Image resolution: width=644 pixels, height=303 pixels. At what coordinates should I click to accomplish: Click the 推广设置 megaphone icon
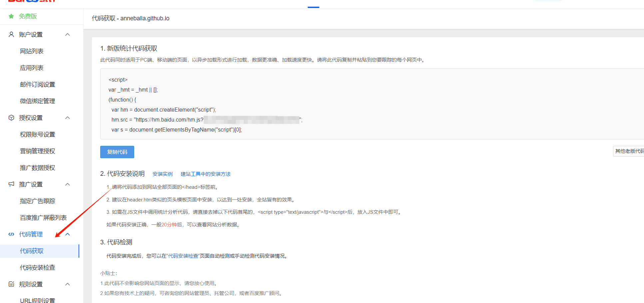click(11, 184)
